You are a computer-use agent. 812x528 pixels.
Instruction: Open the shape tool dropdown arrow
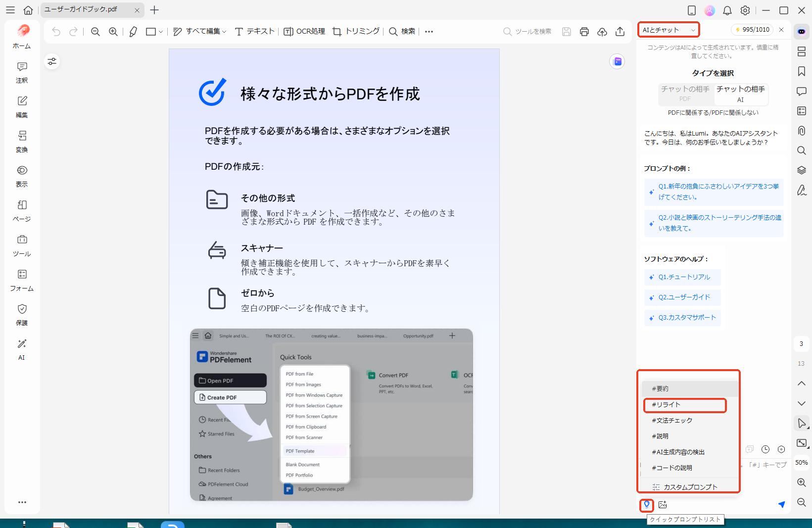(x=160, y=31)
